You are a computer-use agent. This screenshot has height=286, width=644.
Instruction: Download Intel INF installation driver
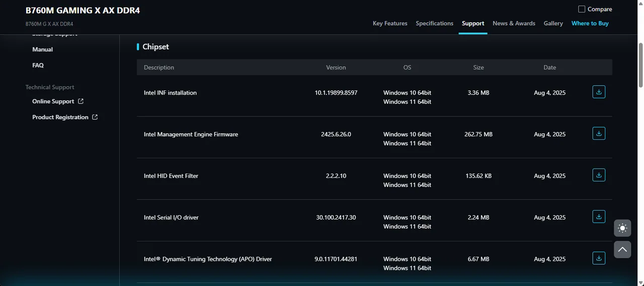click(x=599, y=92)
